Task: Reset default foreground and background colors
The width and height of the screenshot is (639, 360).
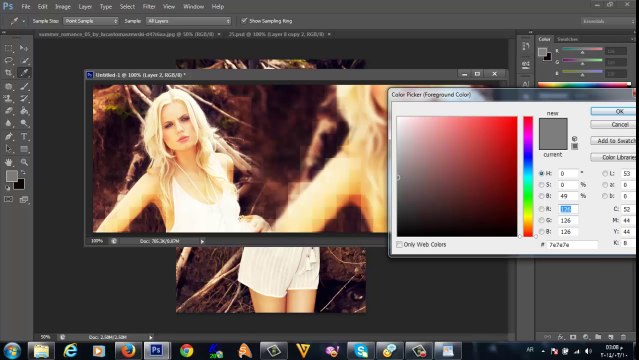Action: pyautogui.click(x=7, y=188)
